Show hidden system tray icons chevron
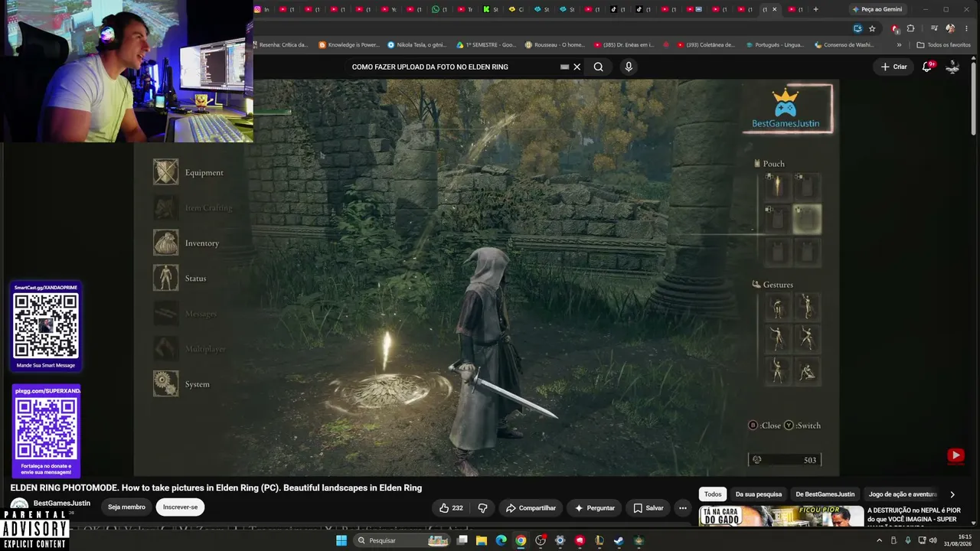The width and height of the screenshot is (980, 551). point(879,540)
